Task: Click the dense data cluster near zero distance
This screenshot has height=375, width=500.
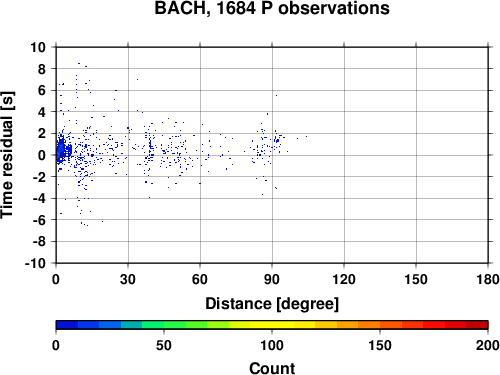Action: pos(62,150)
